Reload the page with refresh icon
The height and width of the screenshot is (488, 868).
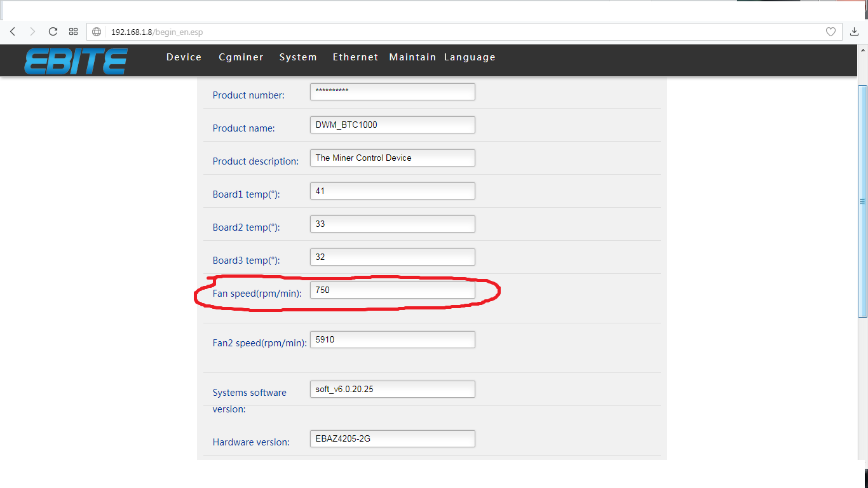coord(53,32)
